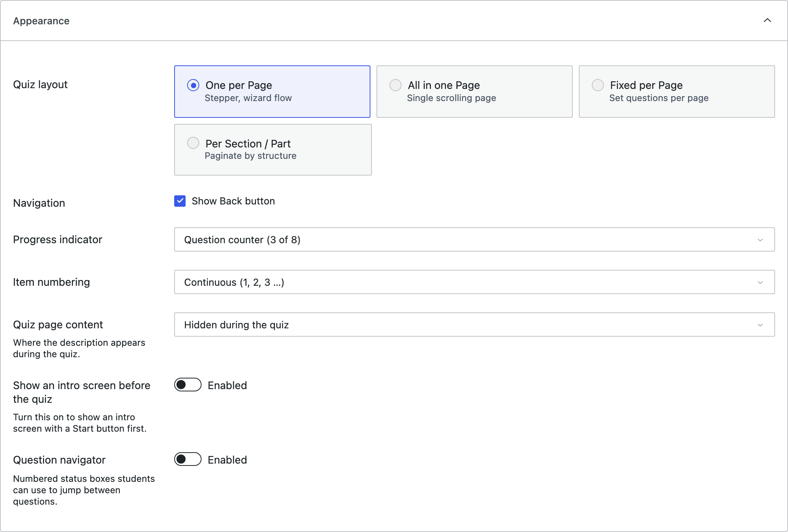Screen dimensions: 788x532
Task: Click the 'Quiz page content' label
Action: pos(58,325)
